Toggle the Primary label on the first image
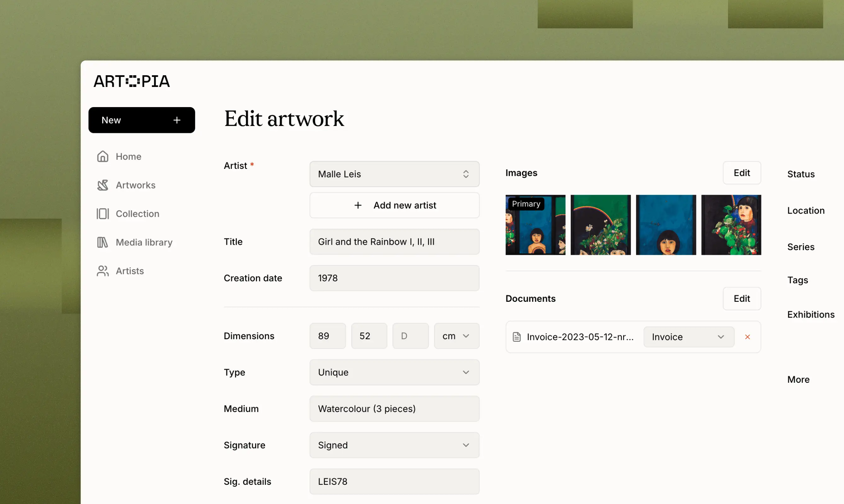This screenshot has width=844, height=504. pos(526,204)
